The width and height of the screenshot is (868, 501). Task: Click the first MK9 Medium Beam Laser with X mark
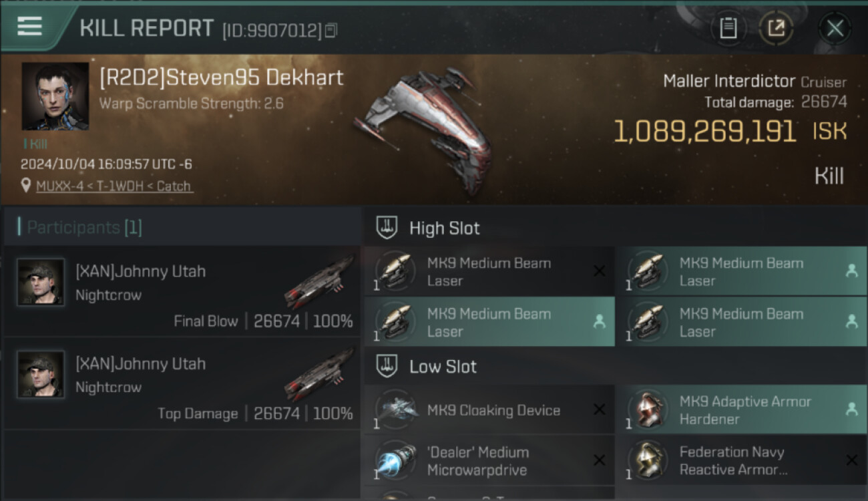coord(489,271)
